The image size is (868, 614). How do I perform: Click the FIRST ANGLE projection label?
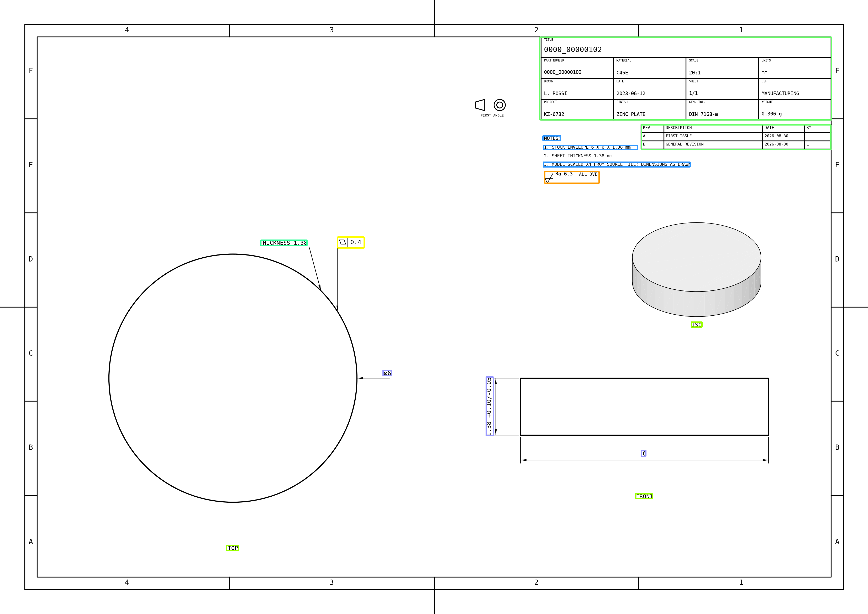pos(492,115)
